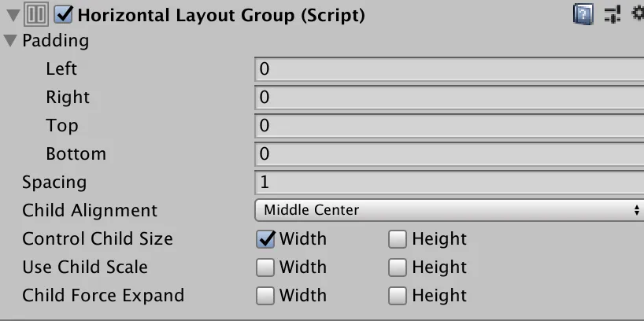Image resolution: width=644 pixels, height=321 pixels.
Task: Click the Horizontal Layout Group script icon
Action: coord(37,14)
